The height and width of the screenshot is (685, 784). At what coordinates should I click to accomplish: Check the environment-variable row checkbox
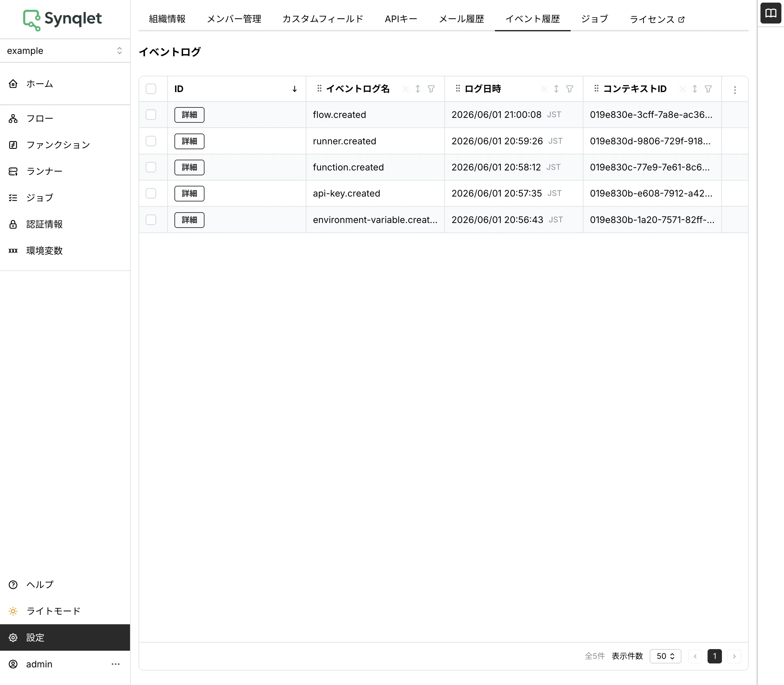151,220
